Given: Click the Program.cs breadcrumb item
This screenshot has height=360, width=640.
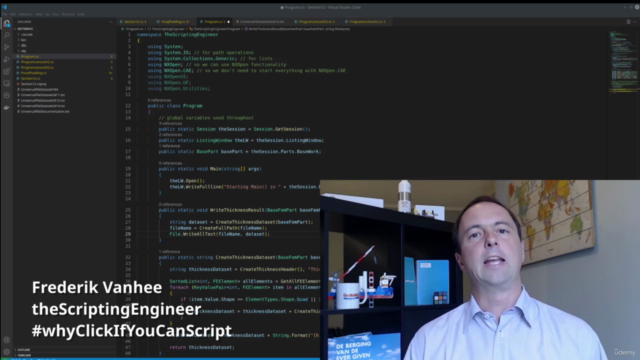Looking at the screenshot, I should tap(132, 29).
